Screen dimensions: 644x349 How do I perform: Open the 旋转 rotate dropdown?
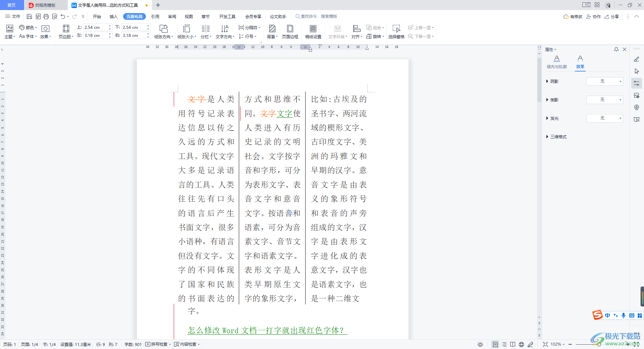375,36
